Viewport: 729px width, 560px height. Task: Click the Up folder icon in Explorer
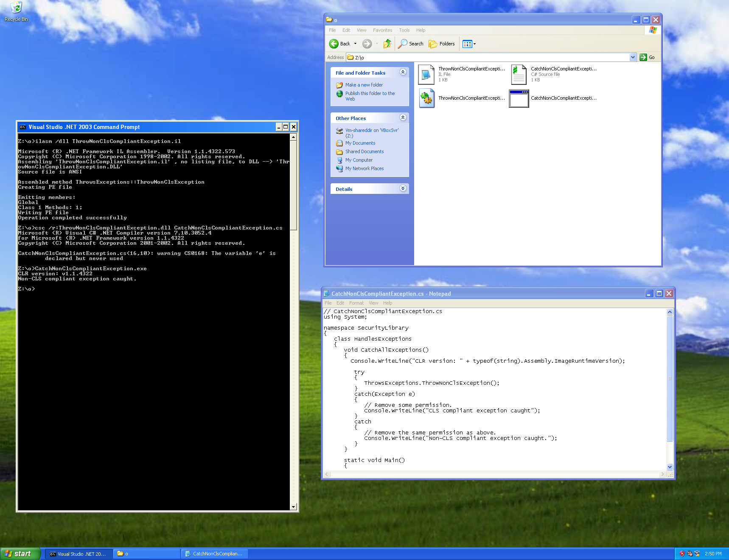point(387,44)
